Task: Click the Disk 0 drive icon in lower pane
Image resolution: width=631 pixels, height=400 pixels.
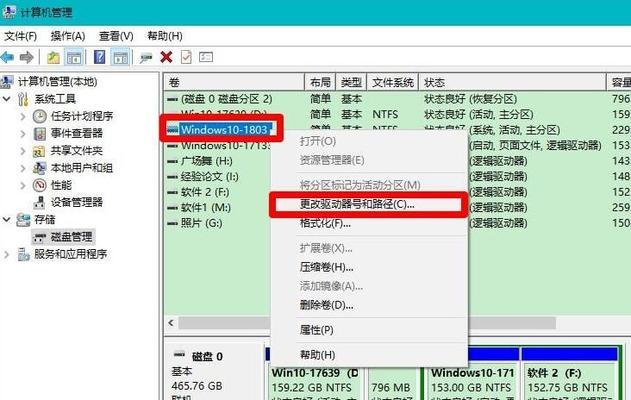Action: click(179, 355)
